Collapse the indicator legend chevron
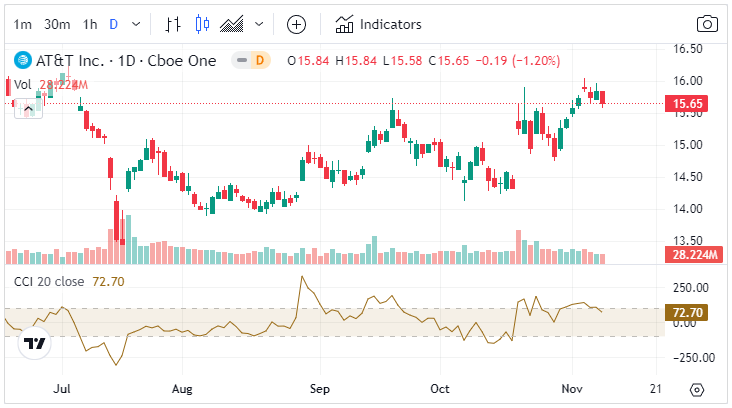732x408 pixels. tap(28, 109)
